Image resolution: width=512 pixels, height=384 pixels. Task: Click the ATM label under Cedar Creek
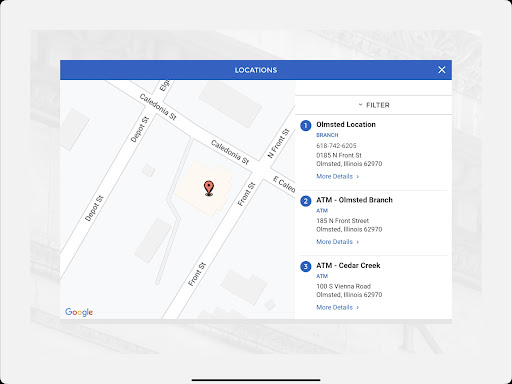(x=322, y=276)
